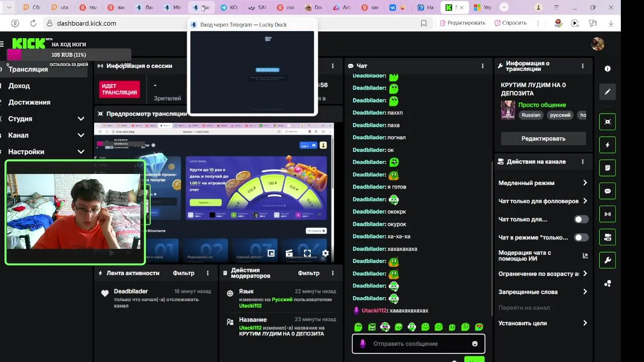Viewport: 644px width, 362px height.
Task: Toggle the channel actions camera sidebar icon
Action: click(x=607, y=237)
